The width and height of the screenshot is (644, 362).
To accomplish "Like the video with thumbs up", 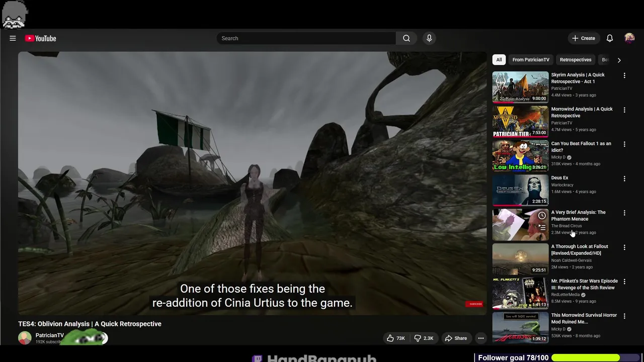I will (396, 338).
